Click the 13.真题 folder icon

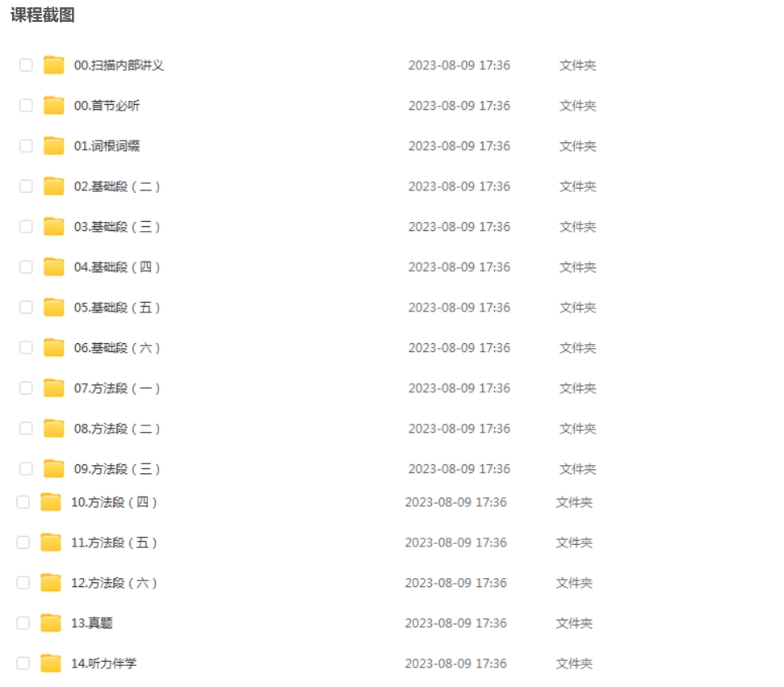(51, 623)
